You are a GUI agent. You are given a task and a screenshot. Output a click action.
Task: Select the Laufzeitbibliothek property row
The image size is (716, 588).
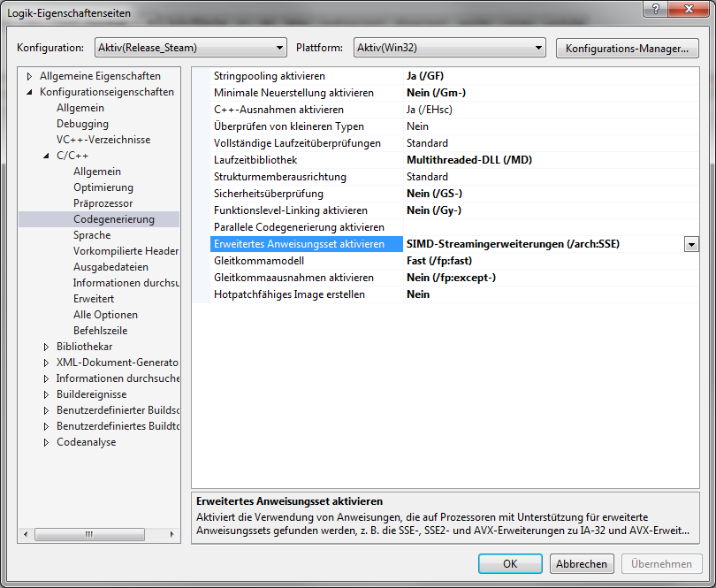pyautogui.click(x=255, y=160)
